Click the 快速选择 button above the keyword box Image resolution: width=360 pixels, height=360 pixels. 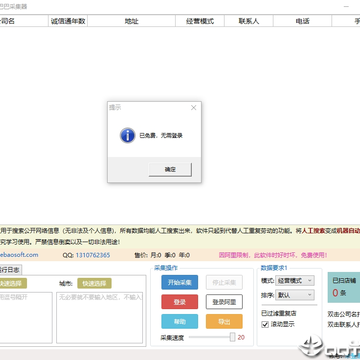click(x=13, y=284)
